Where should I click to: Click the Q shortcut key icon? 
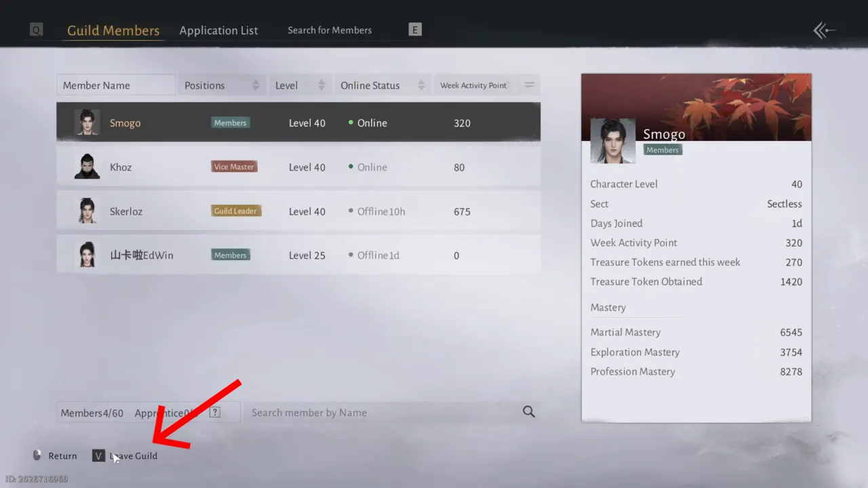point(36,29)
